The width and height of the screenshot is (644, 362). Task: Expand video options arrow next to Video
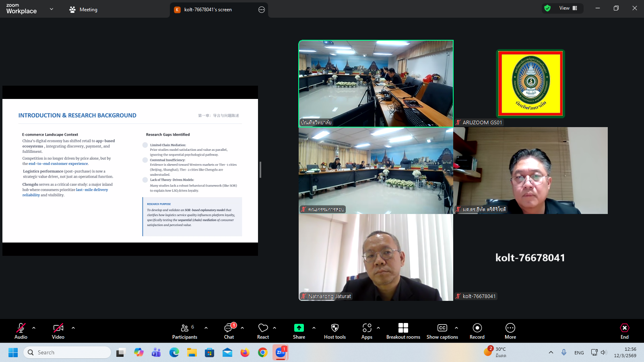[x=73, y=328]
